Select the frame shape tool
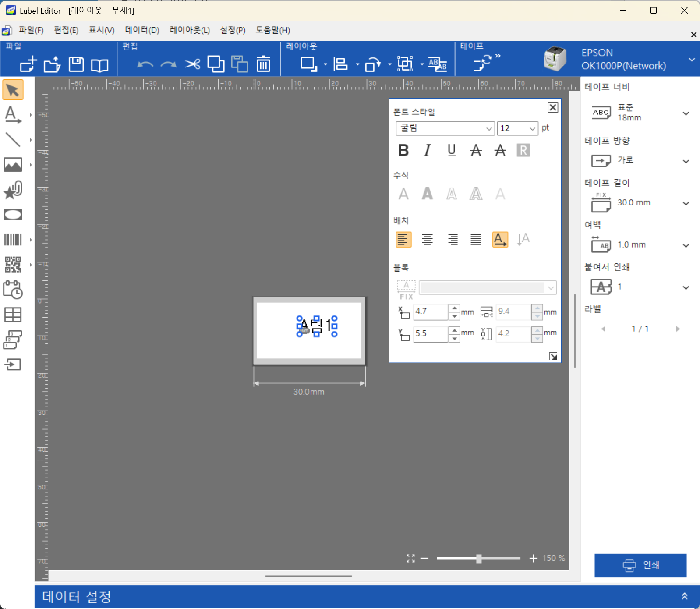This screenshot has height=609, width=700. click(13, 215)
